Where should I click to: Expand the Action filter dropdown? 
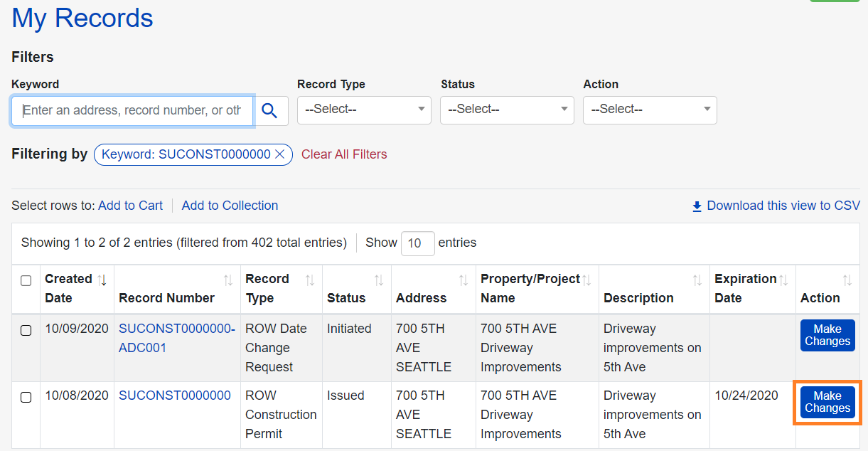(x=650, y=110)
